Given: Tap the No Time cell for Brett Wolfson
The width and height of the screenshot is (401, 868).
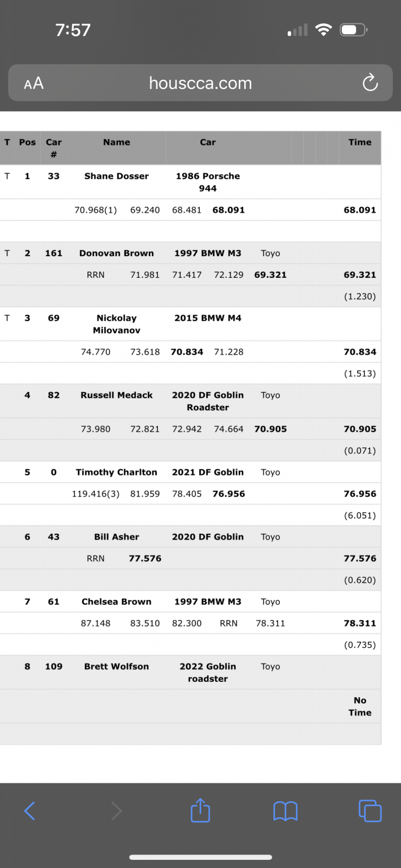Looking at the screenshot, I should 360,706.
